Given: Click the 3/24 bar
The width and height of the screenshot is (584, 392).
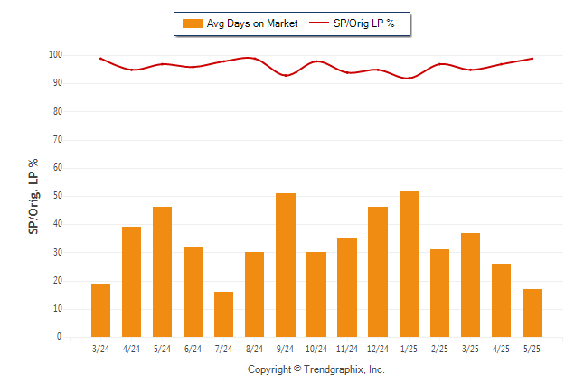Looking at the screenshot, I should (x=100, y=310).
